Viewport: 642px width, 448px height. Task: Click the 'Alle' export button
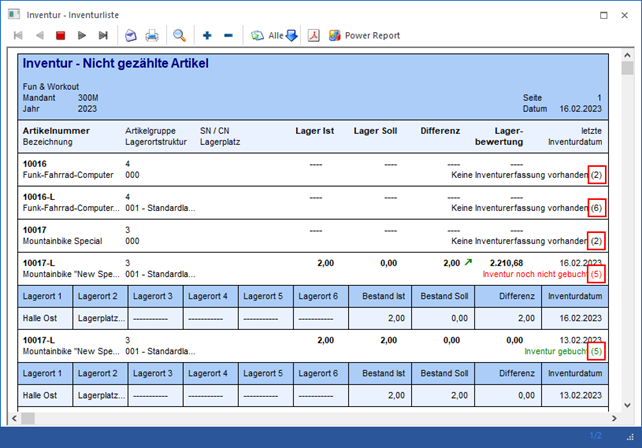[x=275, y=36]
